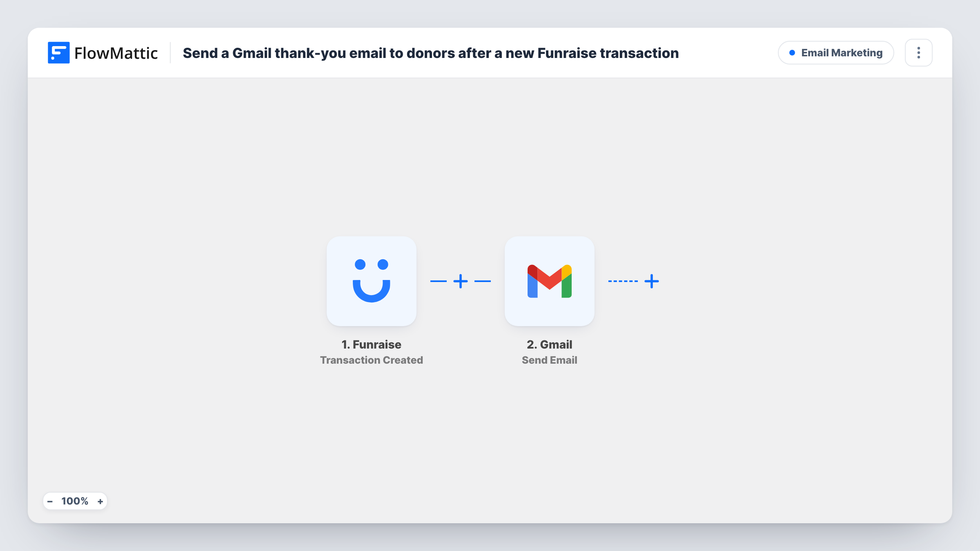Click the Email Marketing category tag
Screen dimensions: 980x551
(x=836, y=53)
